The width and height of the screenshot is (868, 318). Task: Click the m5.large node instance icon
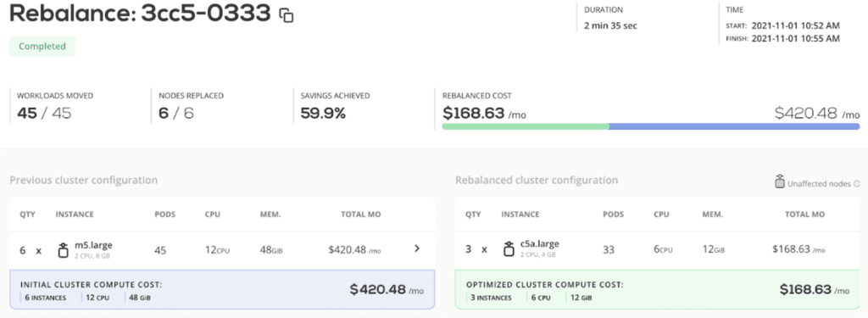63,250
